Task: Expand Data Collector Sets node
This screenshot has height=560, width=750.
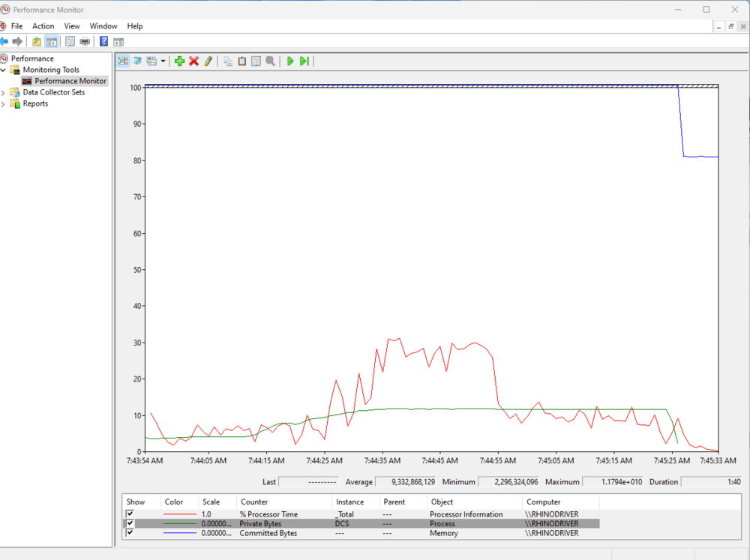Action: pyautogui.click(x=3, y=92)
